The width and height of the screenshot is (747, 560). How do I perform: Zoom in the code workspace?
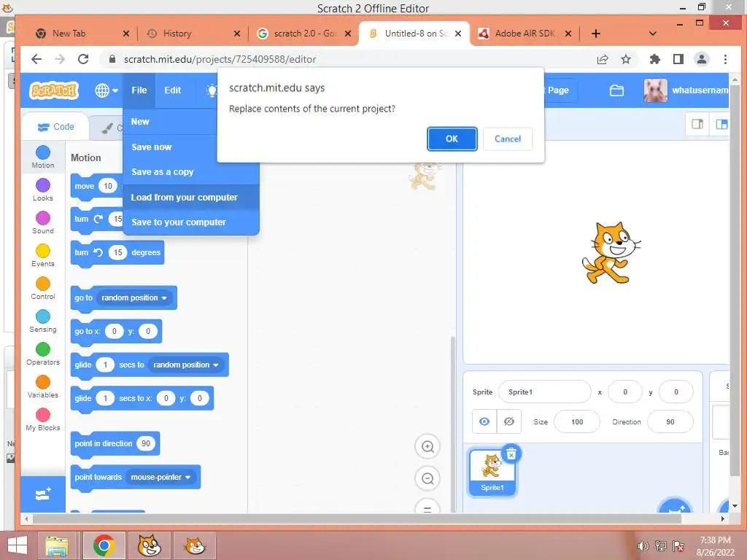[x=427, y=447]
